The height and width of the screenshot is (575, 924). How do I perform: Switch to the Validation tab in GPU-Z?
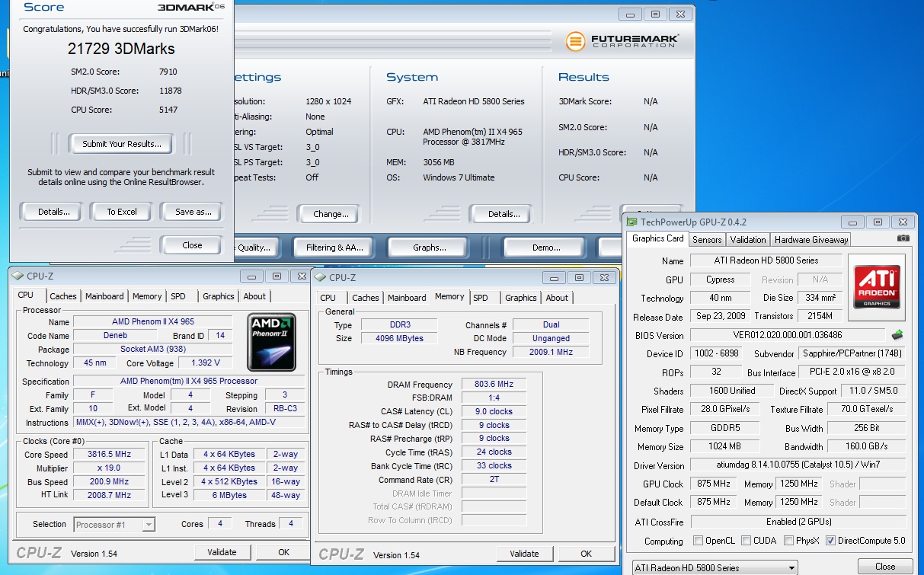click(x=748, y=239)
